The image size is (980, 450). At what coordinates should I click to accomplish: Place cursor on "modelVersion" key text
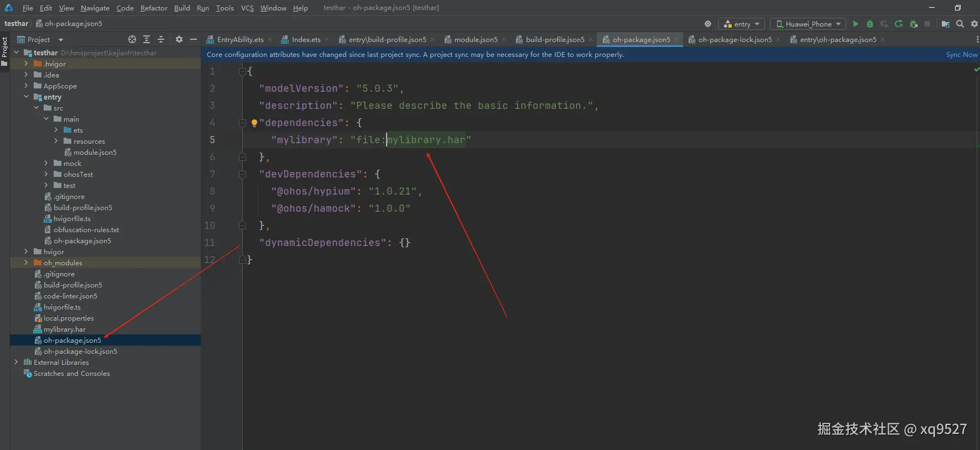pyautogui.click(x=301, y=88)
